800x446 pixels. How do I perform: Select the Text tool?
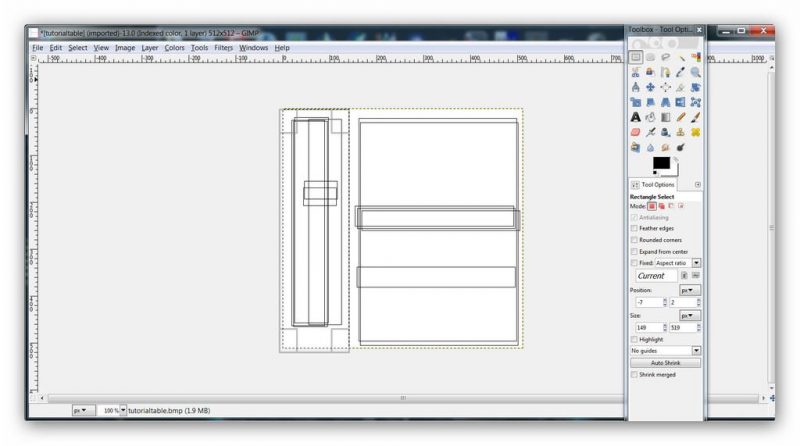tap(635, 117)
